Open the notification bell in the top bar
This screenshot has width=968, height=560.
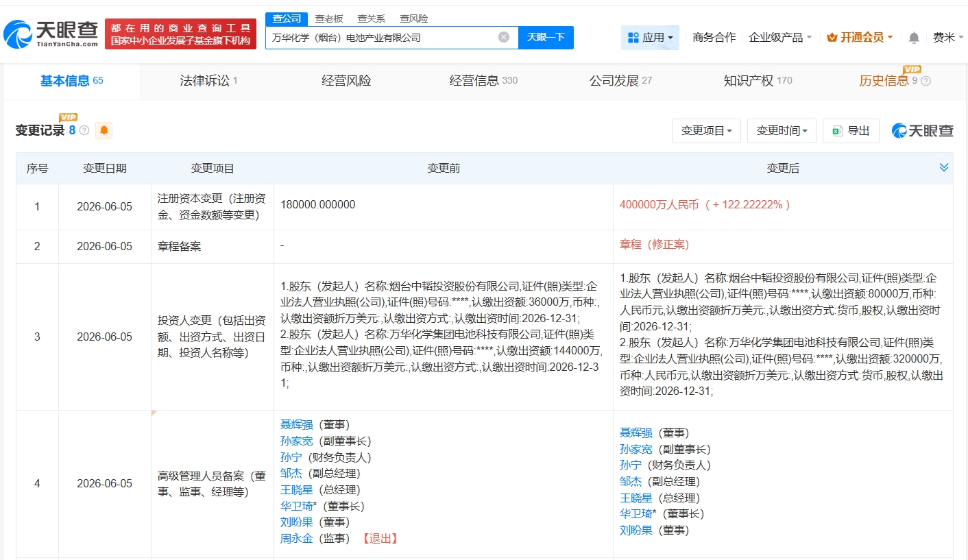pyautogui.click(x=914, y=38)
